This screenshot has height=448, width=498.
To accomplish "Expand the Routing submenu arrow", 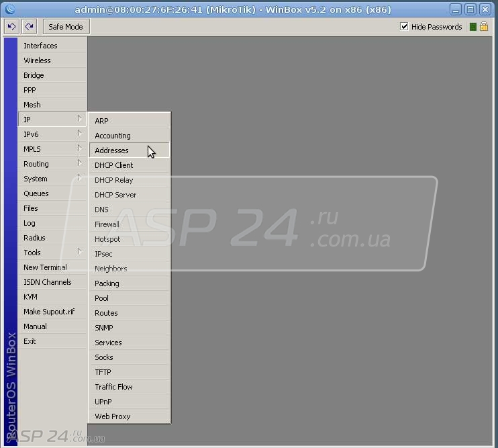I will click(x=79, y=164).
